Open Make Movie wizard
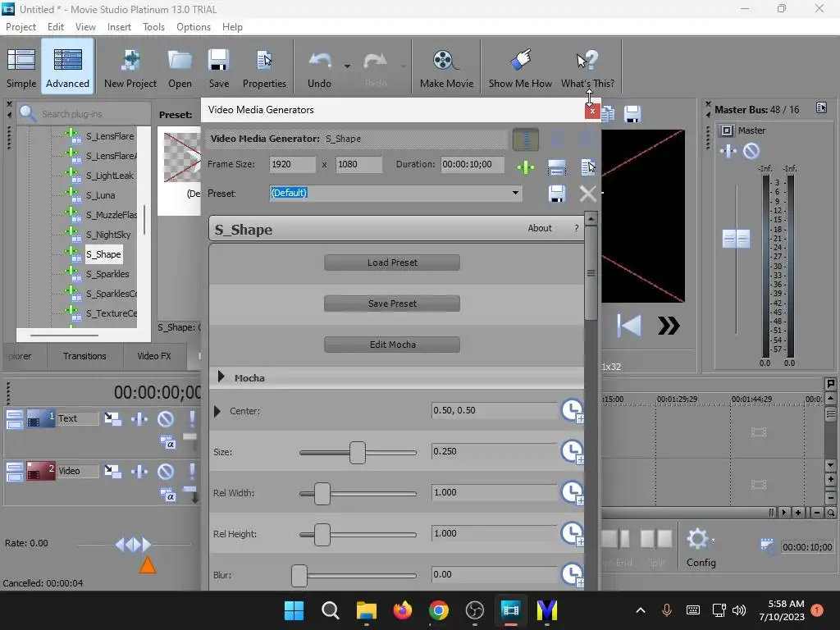 click(x=446, y=68)
